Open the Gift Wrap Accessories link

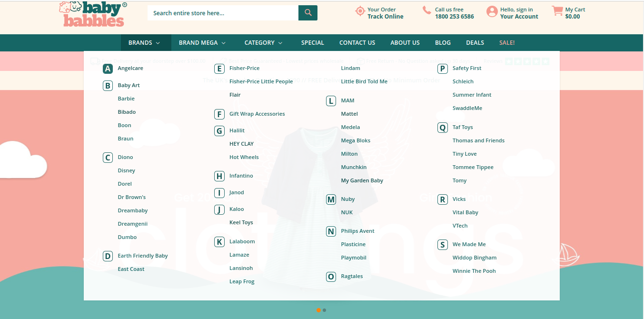click(257, 114)
